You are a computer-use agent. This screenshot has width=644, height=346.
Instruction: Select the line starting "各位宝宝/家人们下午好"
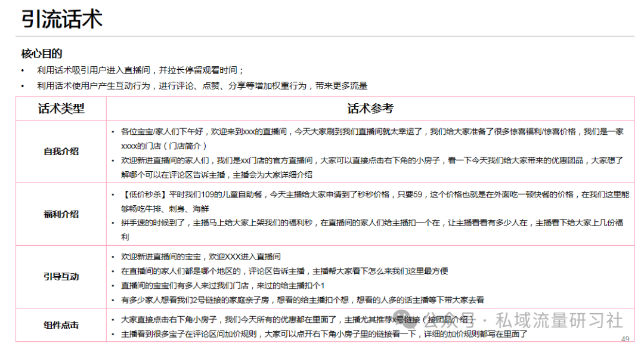372,139
